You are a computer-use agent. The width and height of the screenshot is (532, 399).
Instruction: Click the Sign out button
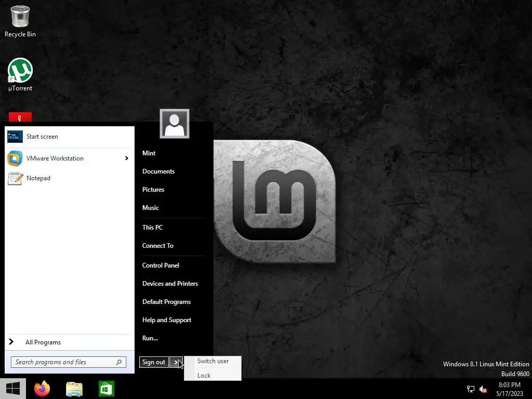point(154,362)
